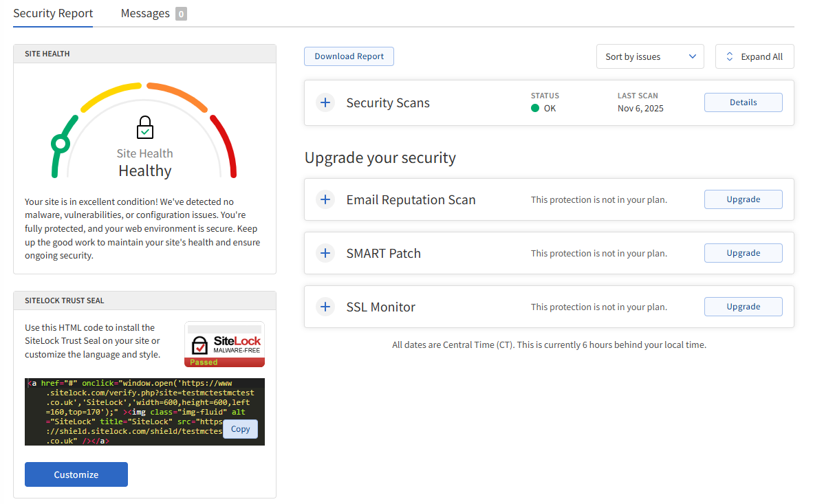Click the 'SSL Monitor' title text
The image size is (824, 504).
pyautogui.click(x=380, y=307)
